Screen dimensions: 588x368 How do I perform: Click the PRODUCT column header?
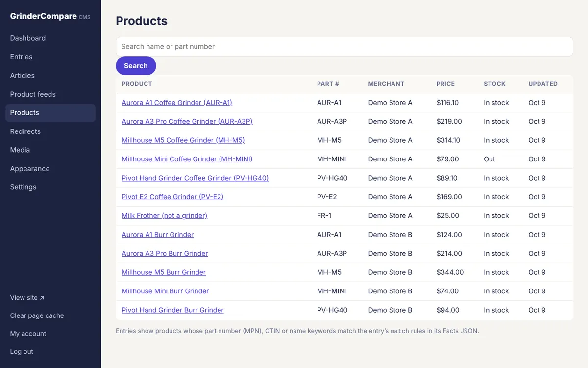[137, 84]
